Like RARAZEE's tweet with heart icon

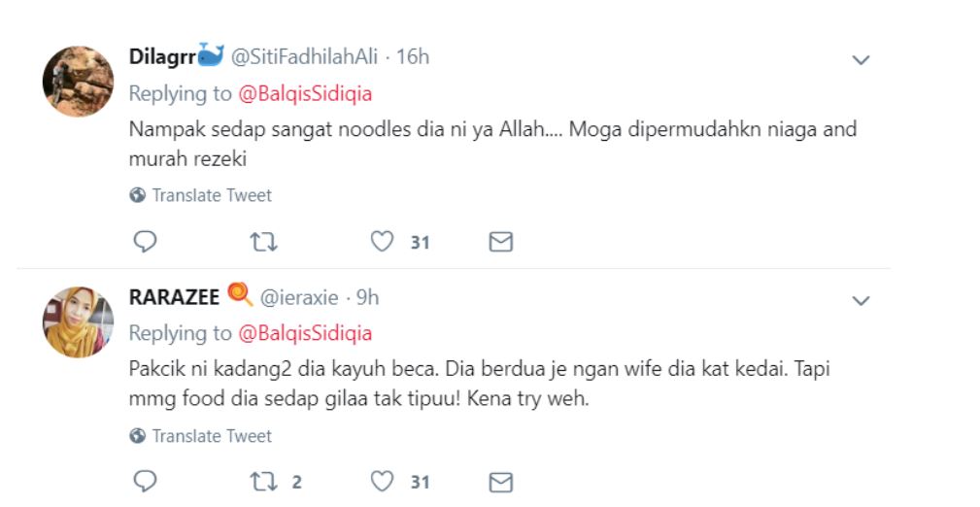click(x=382, y=482)
